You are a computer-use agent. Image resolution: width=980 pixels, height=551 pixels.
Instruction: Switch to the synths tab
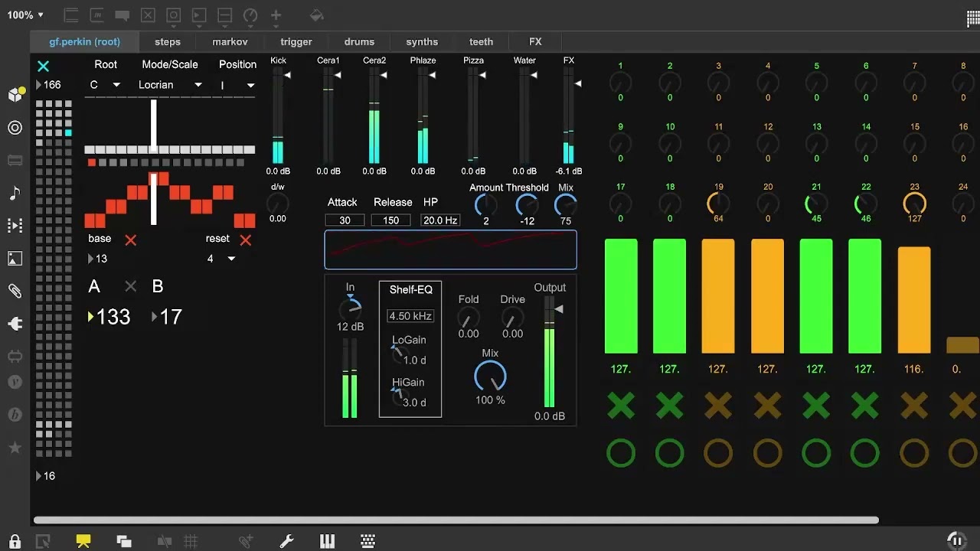[422, 42]
